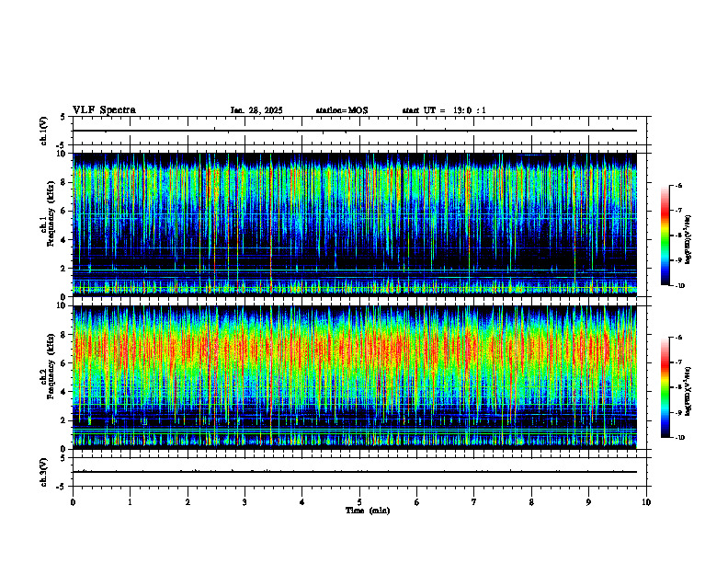Screen dimensions: 728x563
Task: Click the log(PSD) label beside ch.1 colorbar
Action: pos(688,240)
